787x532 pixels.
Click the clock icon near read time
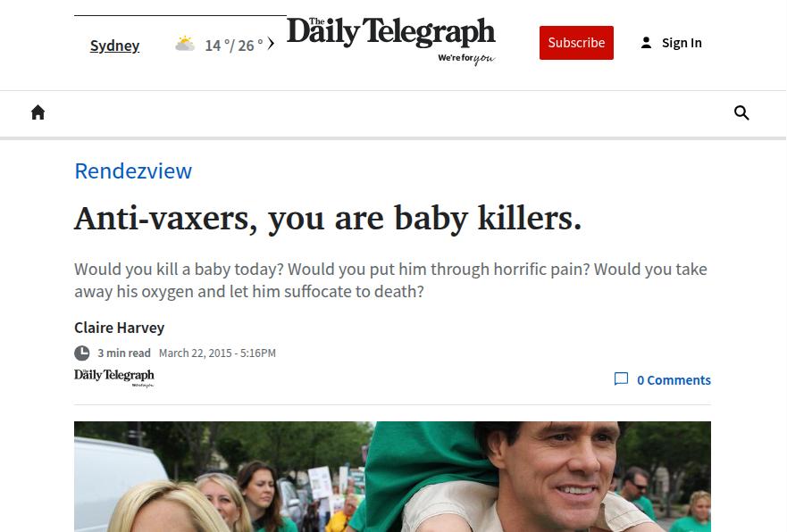tap(82, 353)
